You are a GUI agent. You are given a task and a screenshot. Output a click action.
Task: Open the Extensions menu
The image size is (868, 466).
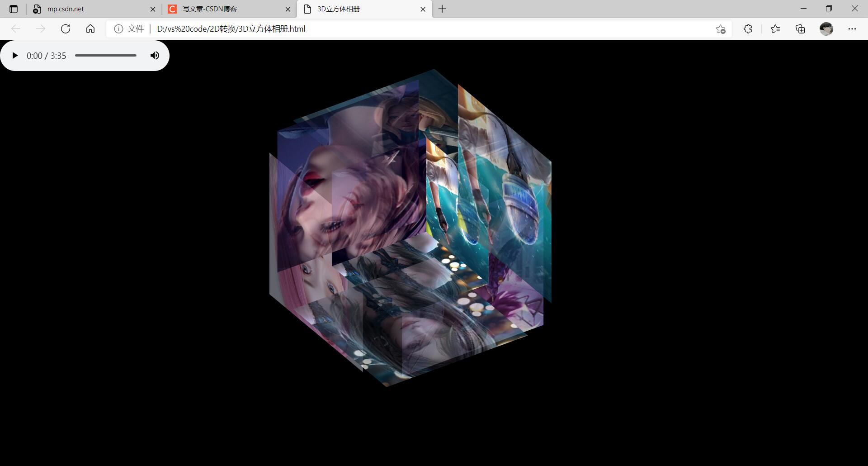748,29
